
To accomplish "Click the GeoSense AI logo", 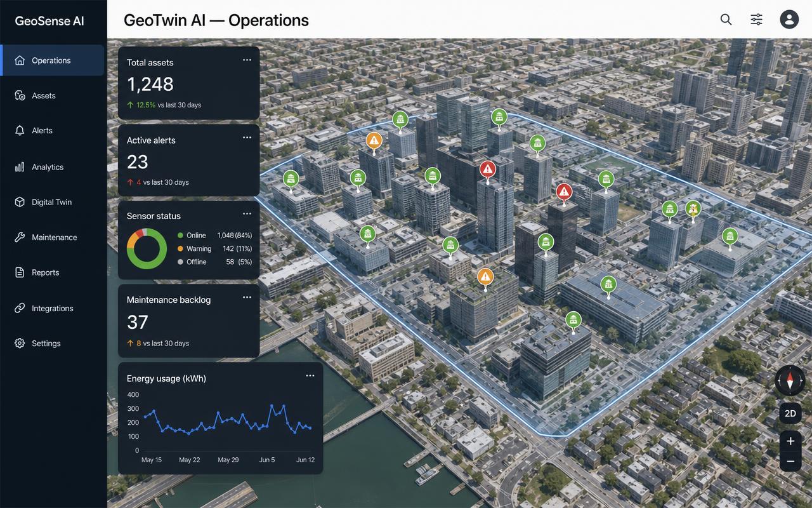I will pyautogui.click(x=49, y=21).
